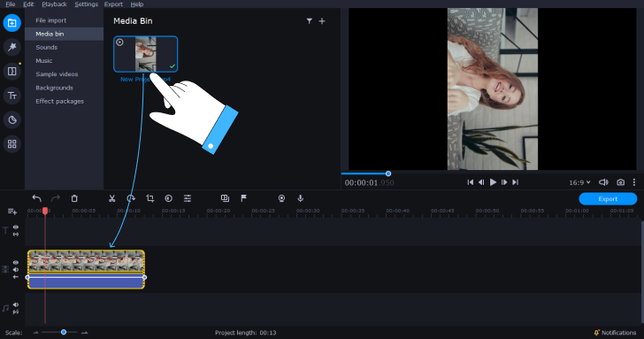Split clip with scissors tool

[111, 198]
